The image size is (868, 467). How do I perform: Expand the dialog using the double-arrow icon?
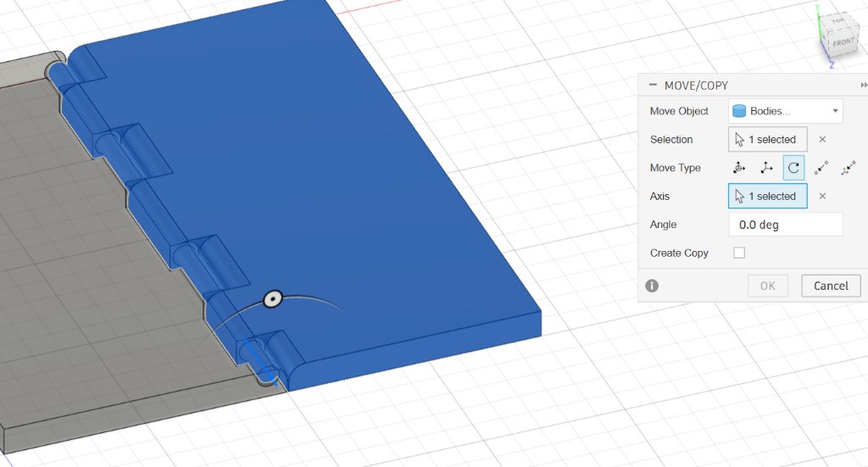click(864, 86)
